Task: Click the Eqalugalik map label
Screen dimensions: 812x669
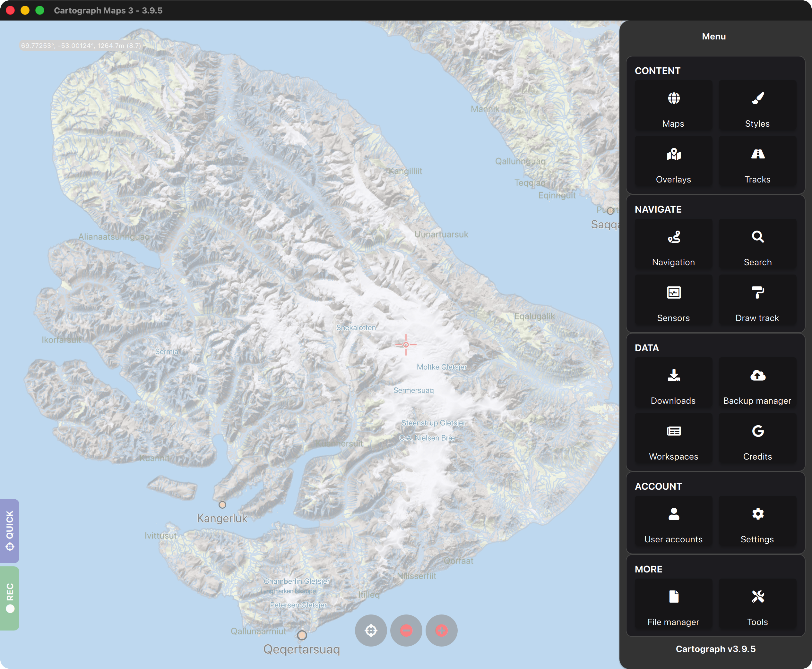Action: [534, 317]
